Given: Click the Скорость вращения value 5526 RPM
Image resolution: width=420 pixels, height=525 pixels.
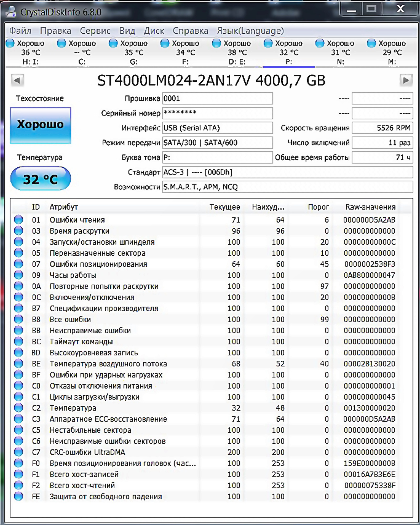Looking at the screenshot, I should point(382,128).
